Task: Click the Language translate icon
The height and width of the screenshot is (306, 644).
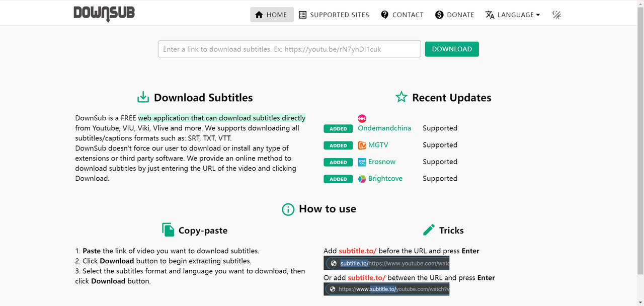Action: (490, 15)
